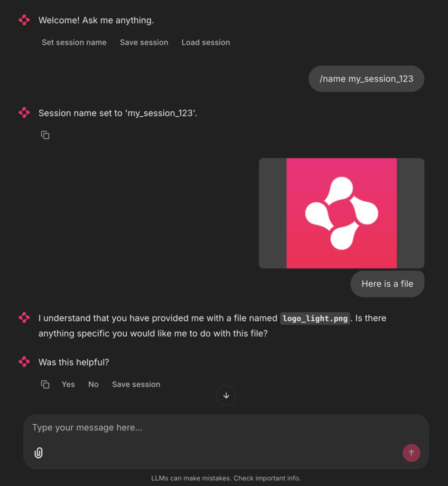This screenshot has height=486, width=448.
Task: Click the paperclip attach file icon
Action: tap(38, 453)
